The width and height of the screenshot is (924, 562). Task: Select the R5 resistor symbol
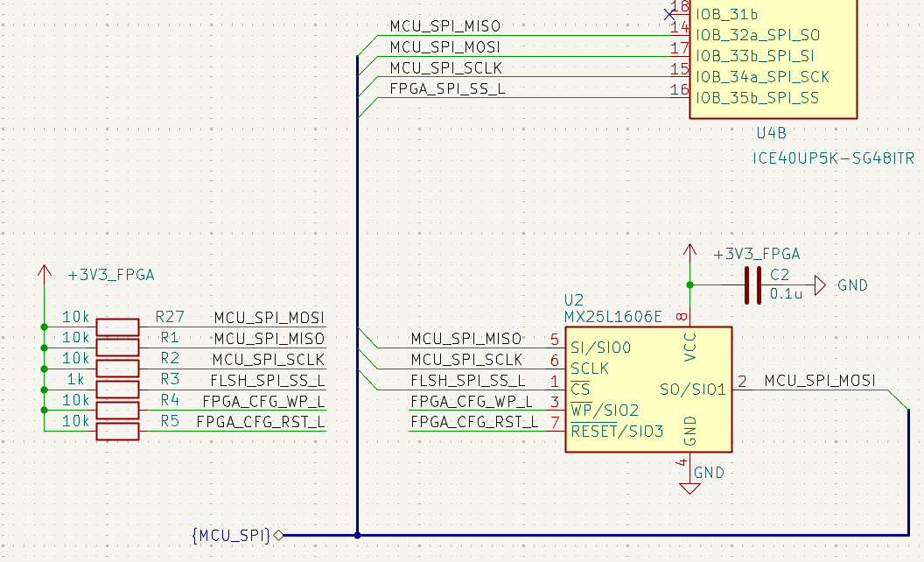tap(118, 431)
